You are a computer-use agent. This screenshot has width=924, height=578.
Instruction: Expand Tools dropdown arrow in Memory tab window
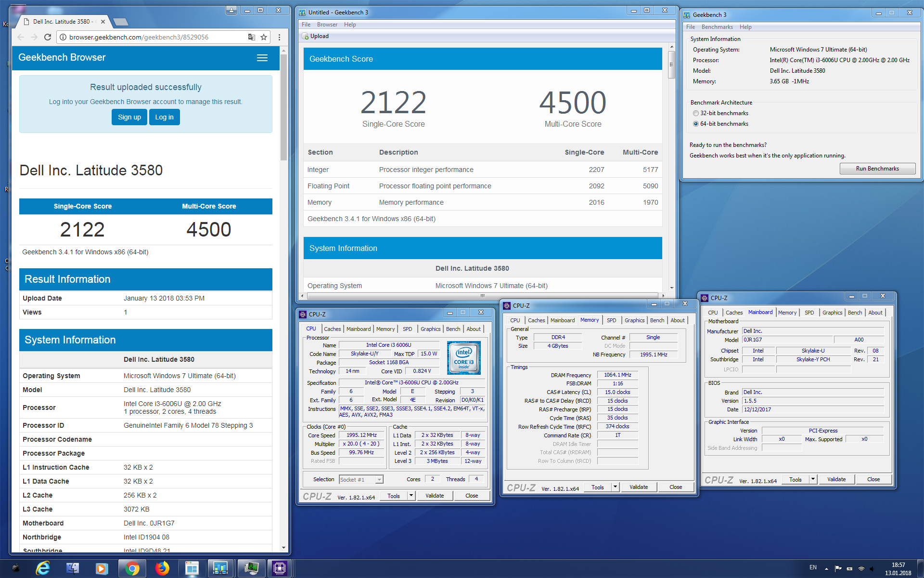[615, 487]
